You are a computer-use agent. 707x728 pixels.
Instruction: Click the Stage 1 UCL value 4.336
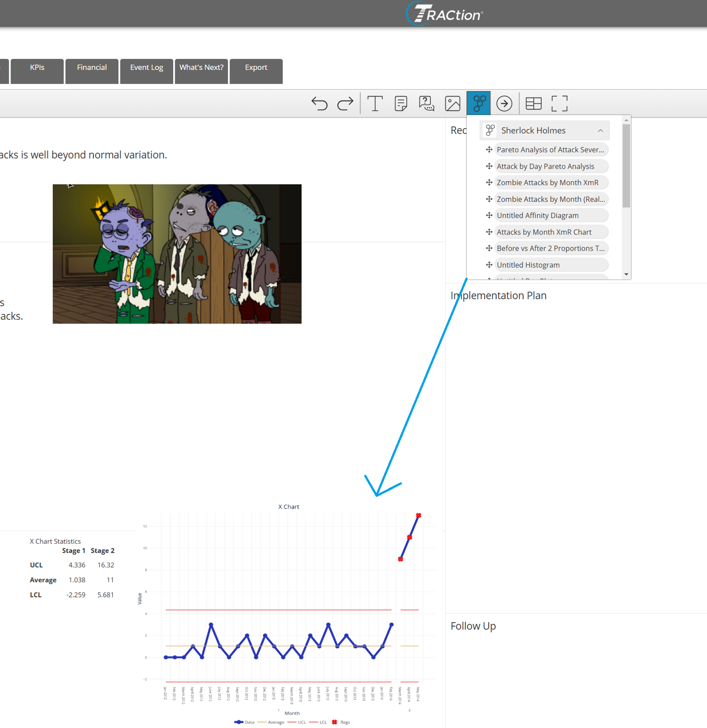coord(77,565)
